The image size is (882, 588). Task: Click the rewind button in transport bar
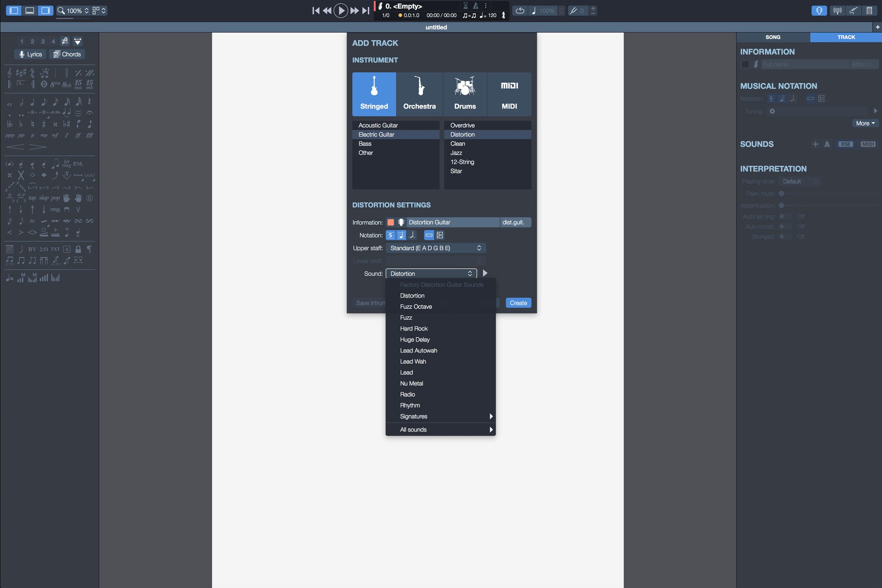[x=328, y=10]
